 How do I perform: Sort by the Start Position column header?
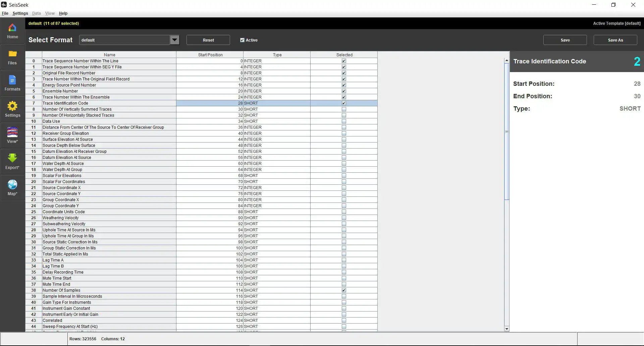[210, 55]
